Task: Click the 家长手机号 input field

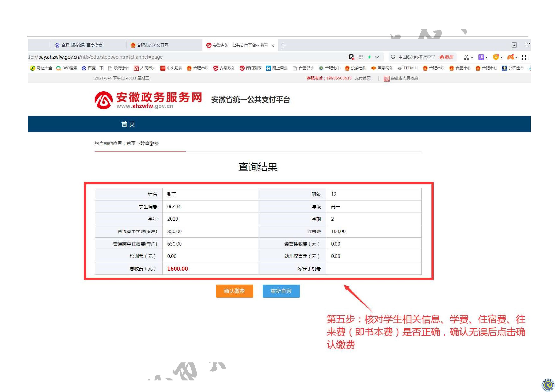Action: (373, 268)
